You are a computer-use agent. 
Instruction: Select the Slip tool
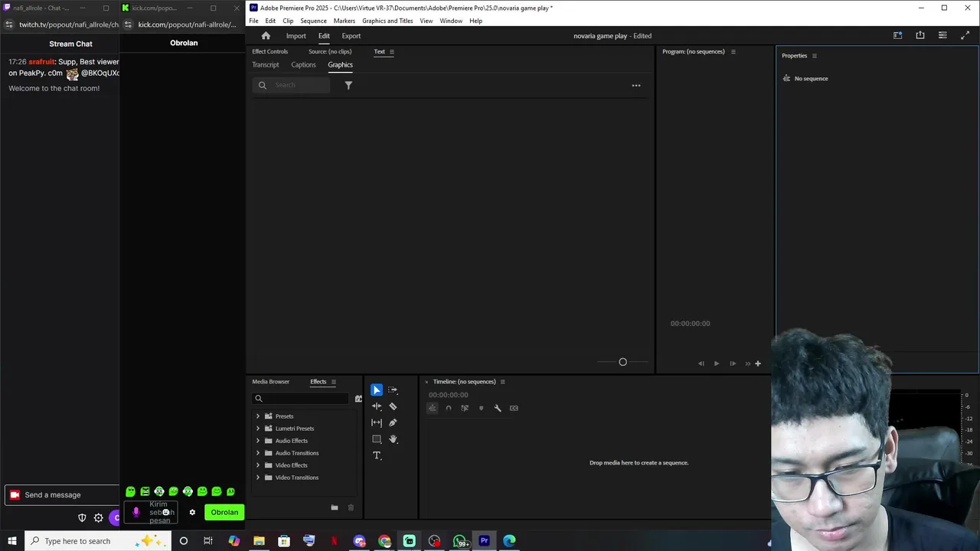(377, 422)
